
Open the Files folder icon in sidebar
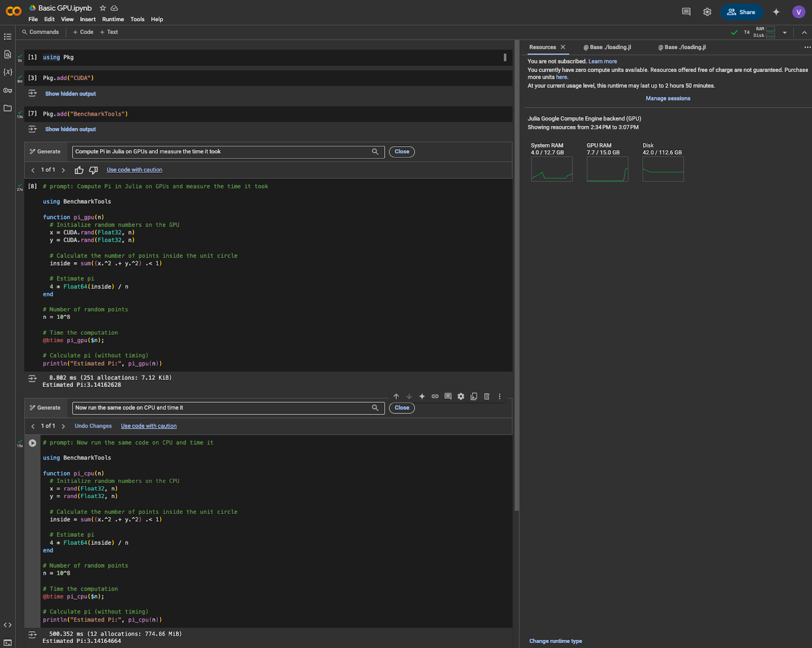click(8, 108)
